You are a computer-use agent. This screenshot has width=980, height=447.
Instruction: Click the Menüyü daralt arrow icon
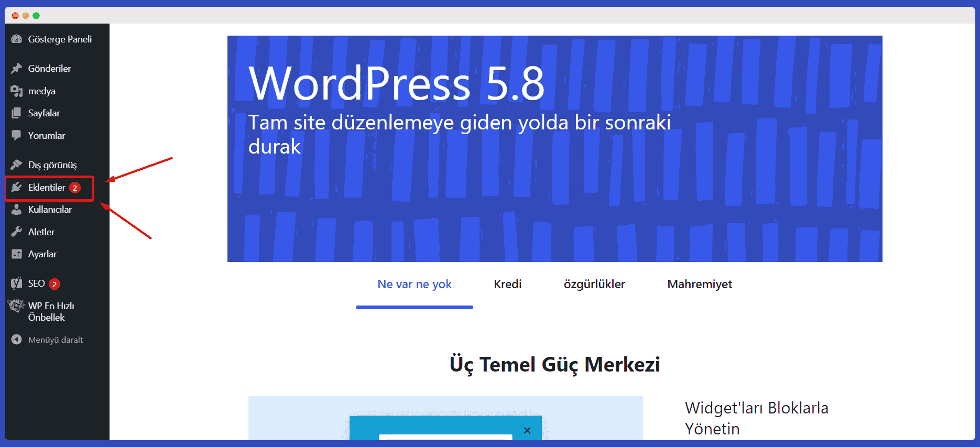16,340
